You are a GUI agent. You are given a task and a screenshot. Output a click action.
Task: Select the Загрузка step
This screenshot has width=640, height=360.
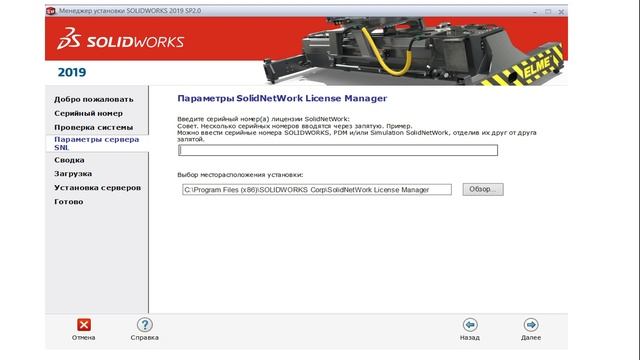[73, 174]
